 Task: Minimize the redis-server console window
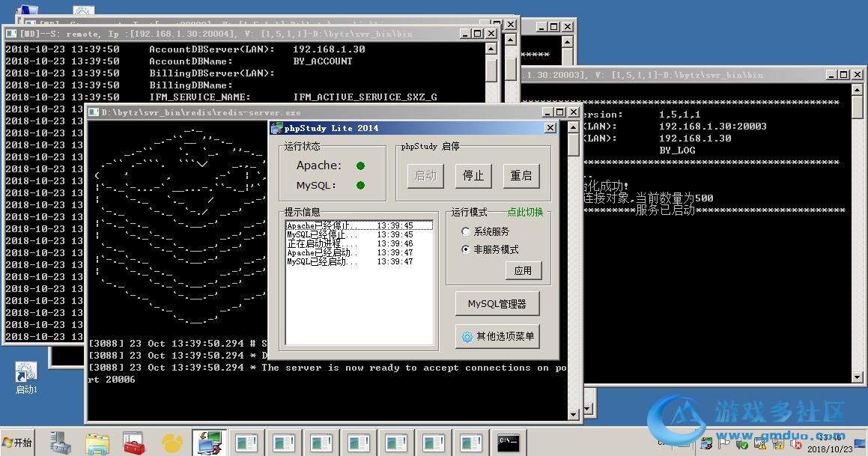click(x=547, y=112)
